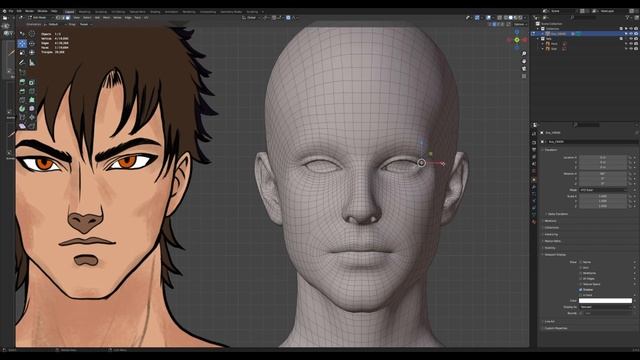The width and height of the screenshot is (640, 360).
Task: Switch to the Shading workspace tab
Action: click(x=155, y=12)
